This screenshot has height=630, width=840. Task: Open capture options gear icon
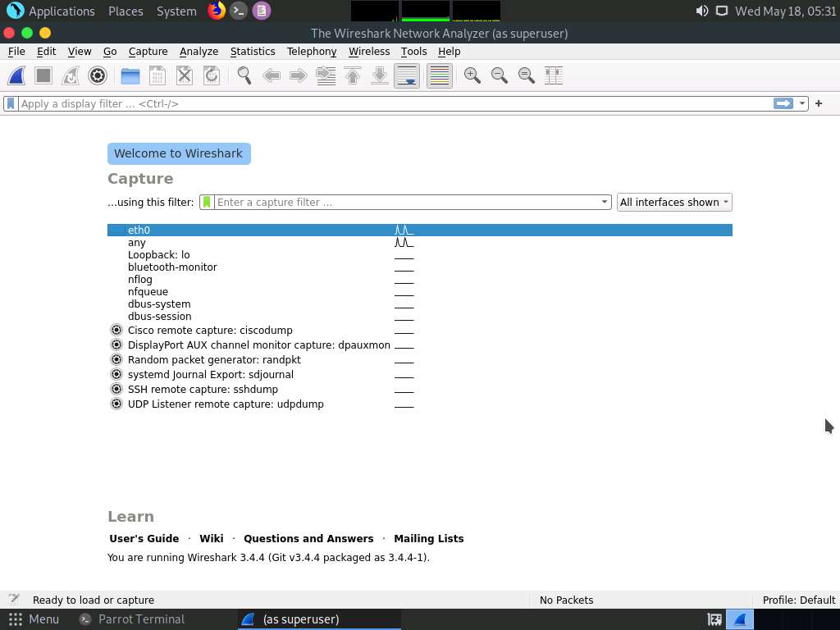tap(98, 75)
